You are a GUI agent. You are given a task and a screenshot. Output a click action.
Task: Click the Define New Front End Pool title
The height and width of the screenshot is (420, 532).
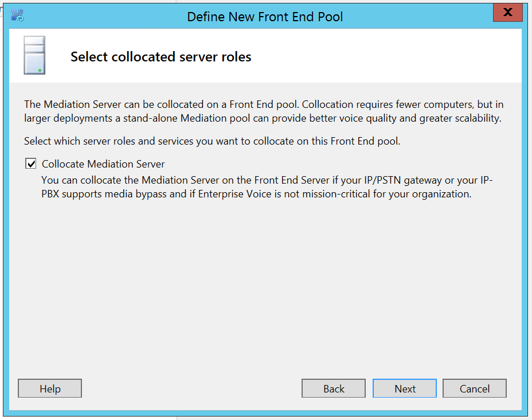[265, 17]
